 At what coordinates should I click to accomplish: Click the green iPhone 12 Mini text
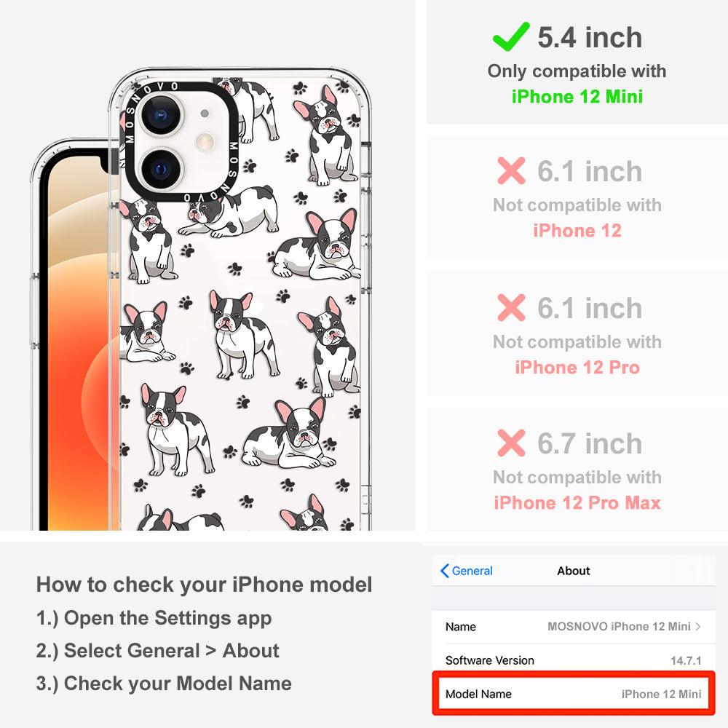[577, 97]
